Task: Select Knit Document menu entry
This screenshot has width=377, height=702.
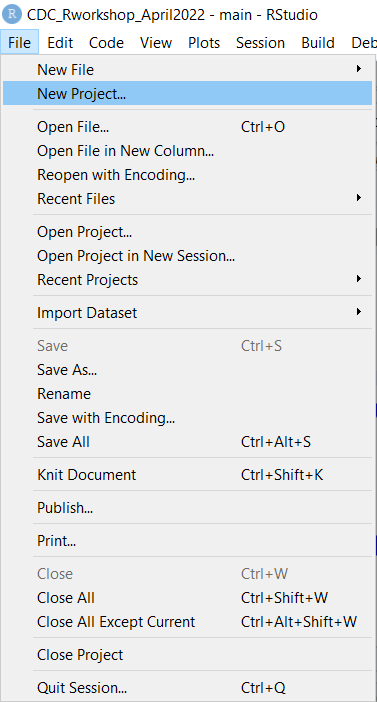Action: (x=188, y=475)
